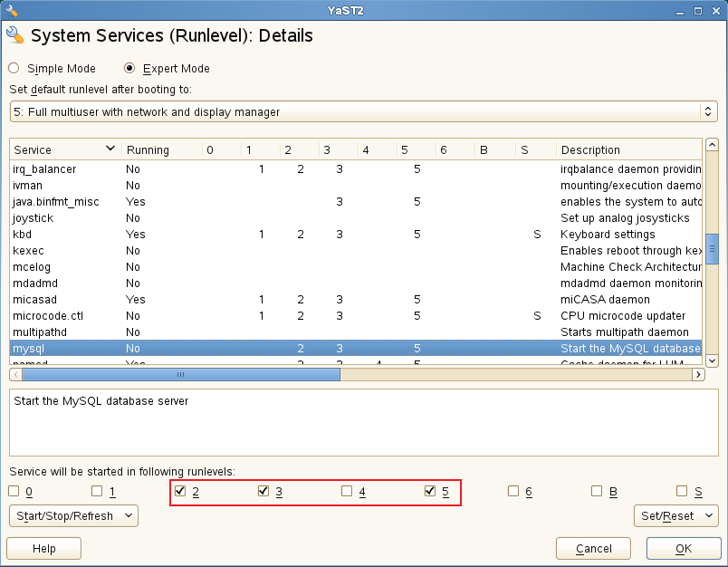Open the Start/Stop/Refresh dropdown

(x=72, y=515)
